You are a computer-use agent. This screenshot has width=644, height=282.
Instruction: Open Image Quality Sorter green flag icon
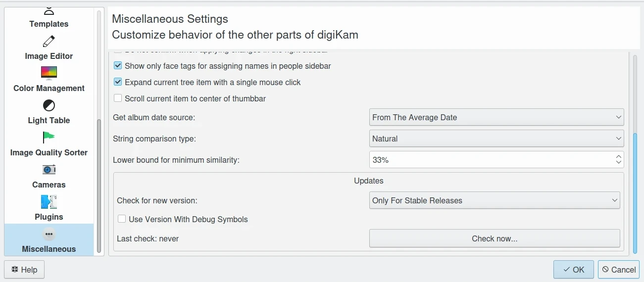(49, 137)
